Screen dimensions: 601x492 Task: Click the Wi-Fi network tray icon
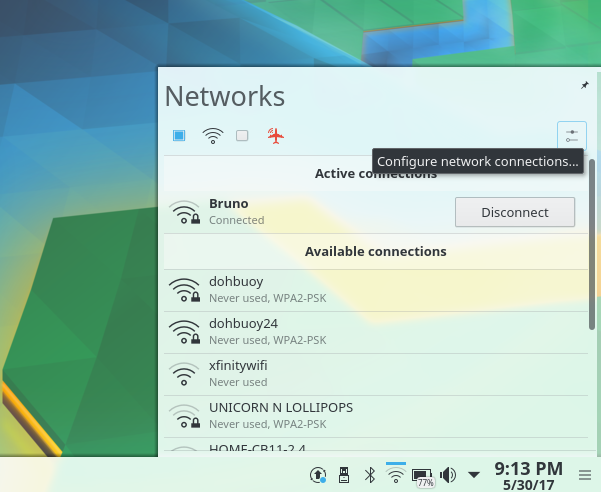coord(395,475)
